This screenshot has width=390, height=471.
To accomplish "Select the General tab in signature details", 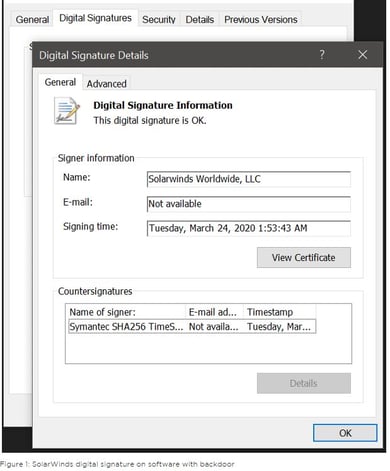I will click(60, 82).
